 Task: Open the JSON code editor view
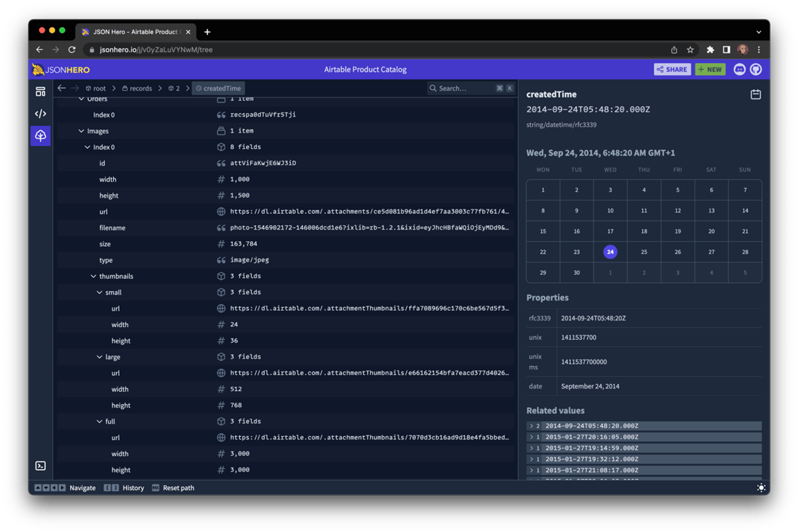pyautogui.click(x=40, y=113)
